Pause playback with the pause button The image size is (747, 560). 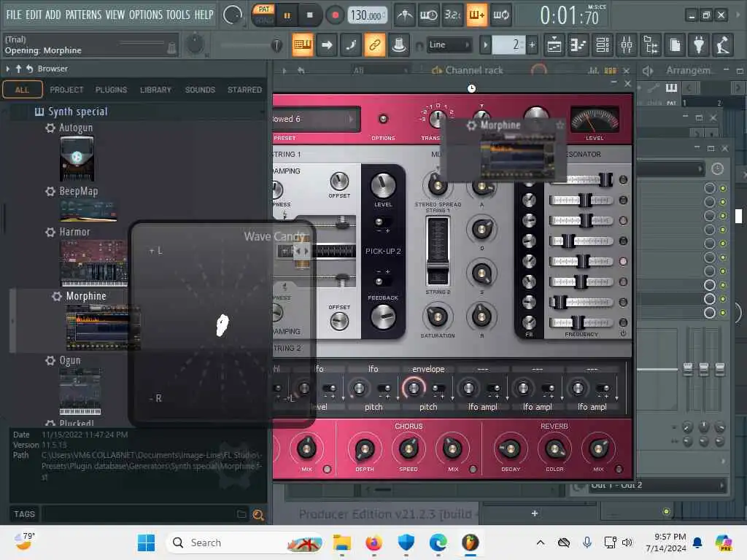[x=287, y=15]
